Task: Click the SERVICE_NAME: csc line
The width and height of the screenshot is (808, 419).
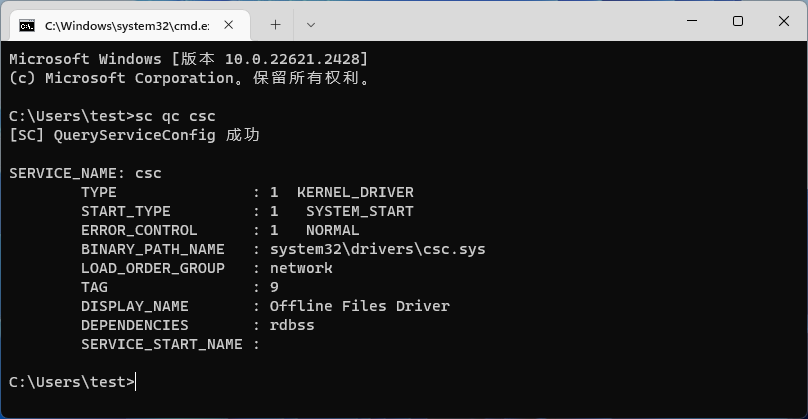Action: 85,173
